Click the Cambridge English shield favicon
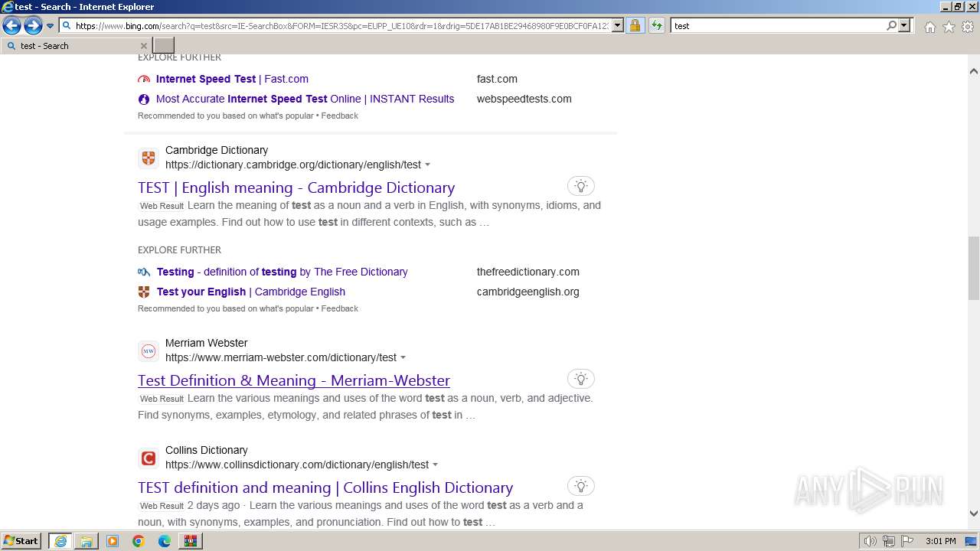Viewport: 980px width, 551px height. (x=144, y=292)
